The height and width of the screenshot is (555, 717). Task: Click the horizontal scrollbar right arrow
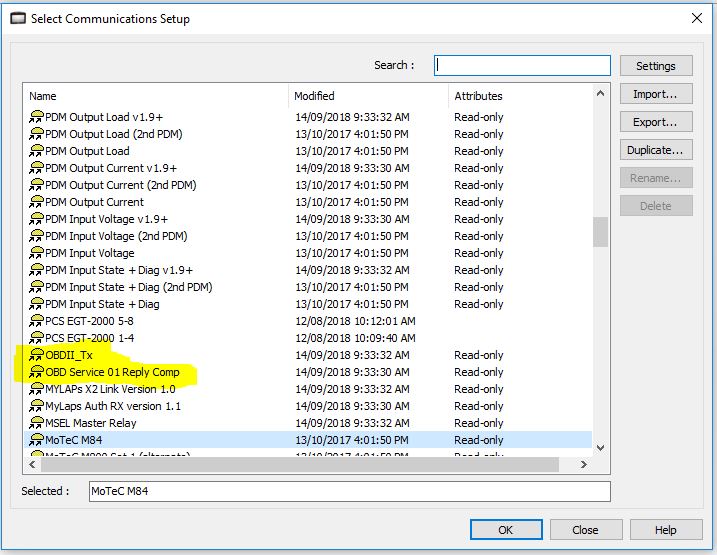click(583, 464)
